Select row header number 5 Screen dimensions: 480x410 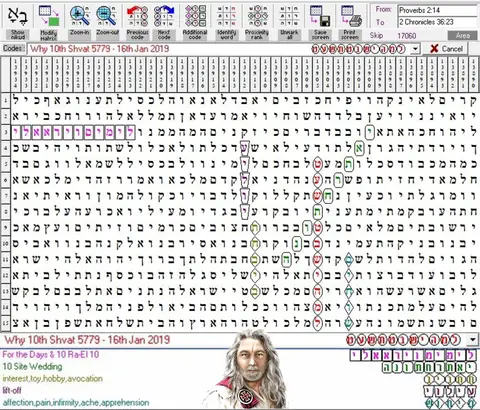click(x=5, y=164)
